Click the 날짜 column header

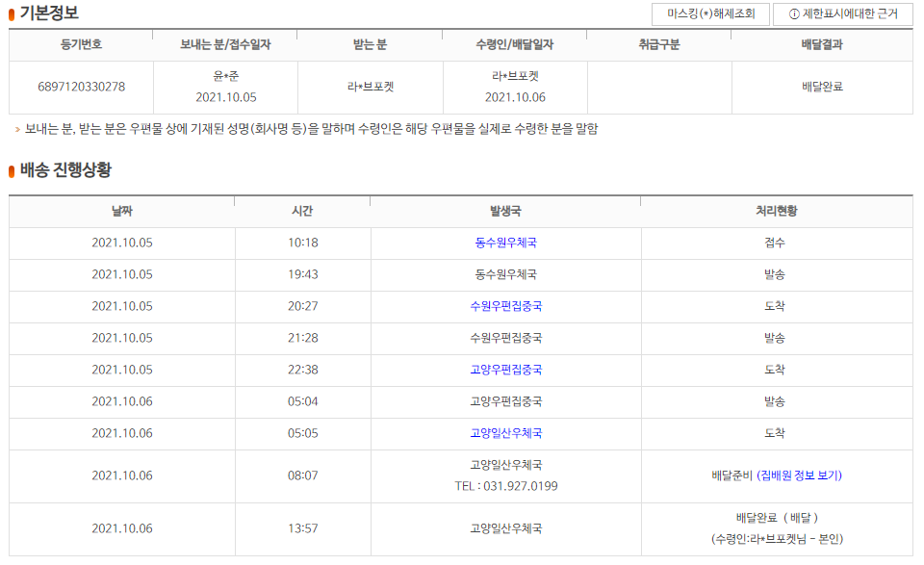[x=122, y=211]
